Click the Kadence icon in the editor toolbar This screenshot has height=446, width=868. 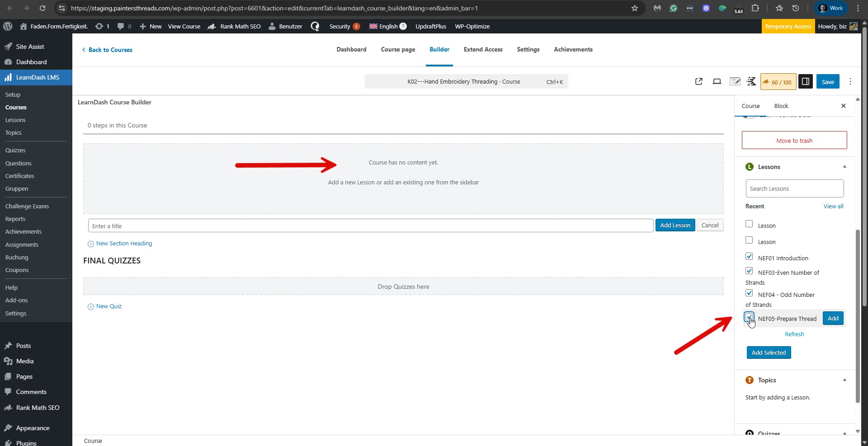(751, 82)
